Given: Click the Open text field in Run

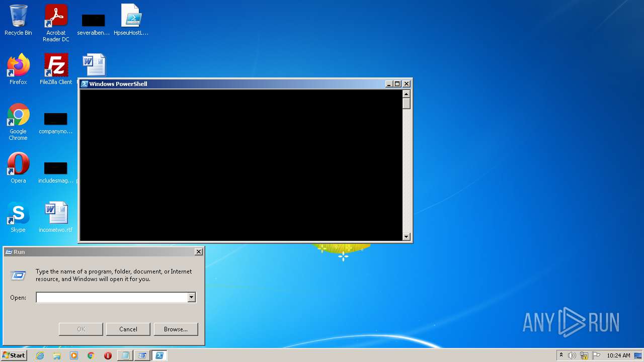Looking at the screenshot, I should point(112,298).
